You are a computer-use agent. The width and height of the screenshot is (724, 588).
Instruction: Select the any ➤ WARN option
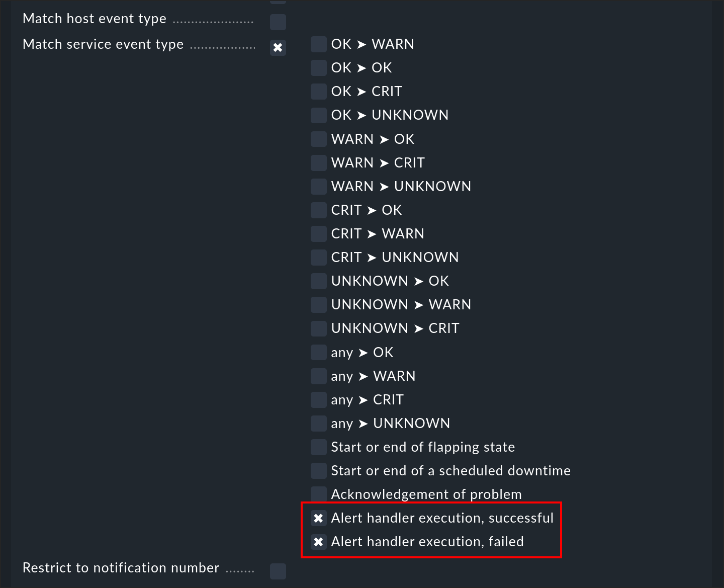click(x=318, y=376)
